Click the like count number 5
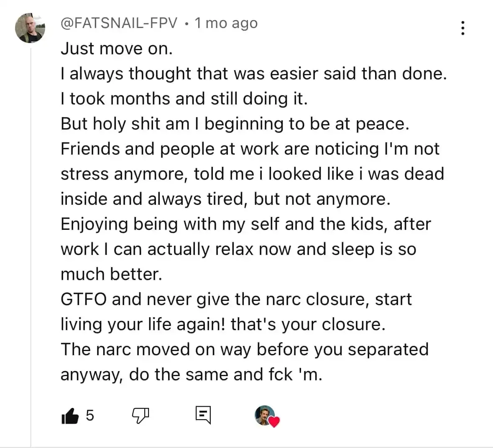Image resolution: width=493 pixels, height=448 pixels. tap(90, 415)
